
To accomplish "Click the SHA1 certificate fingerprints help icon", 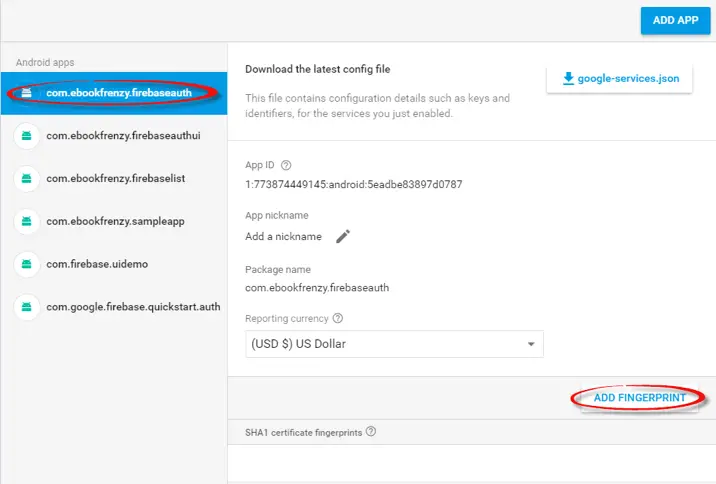I will 371,432.
